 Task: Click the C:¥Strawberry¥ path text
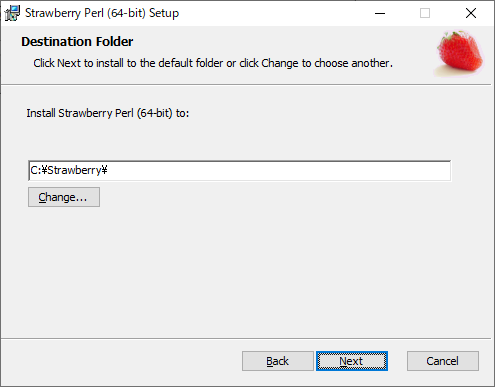pyautogui.click(x=69, y=170)
